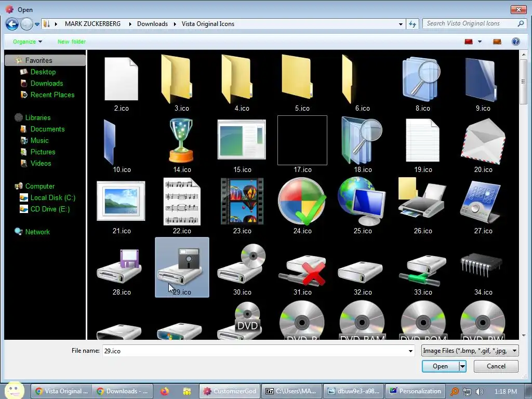Open the Music library
Image resolution: width=532 pixels, height=399 pixels.
pos(39,141)
